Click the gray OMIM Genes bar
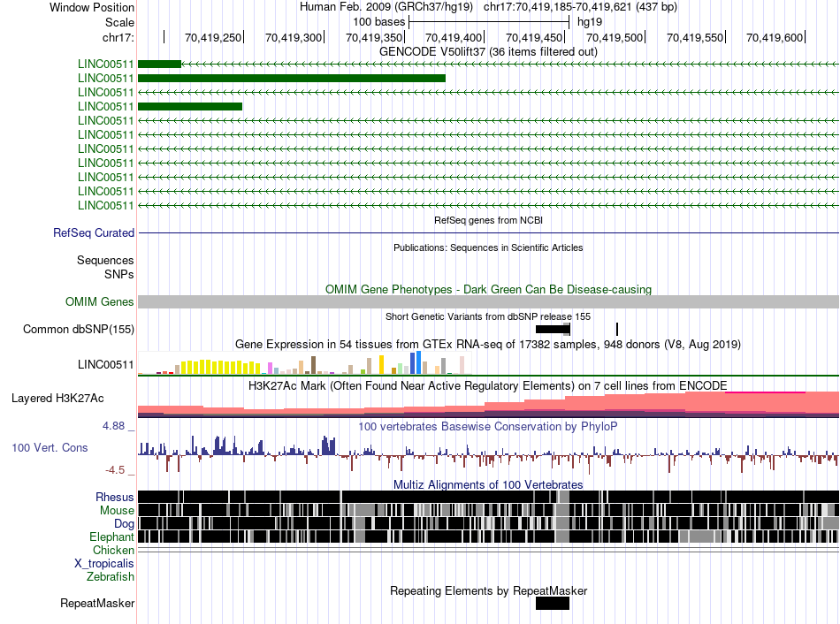The width and height of the screenshot is (840, 624). click(x=488, y=301)
